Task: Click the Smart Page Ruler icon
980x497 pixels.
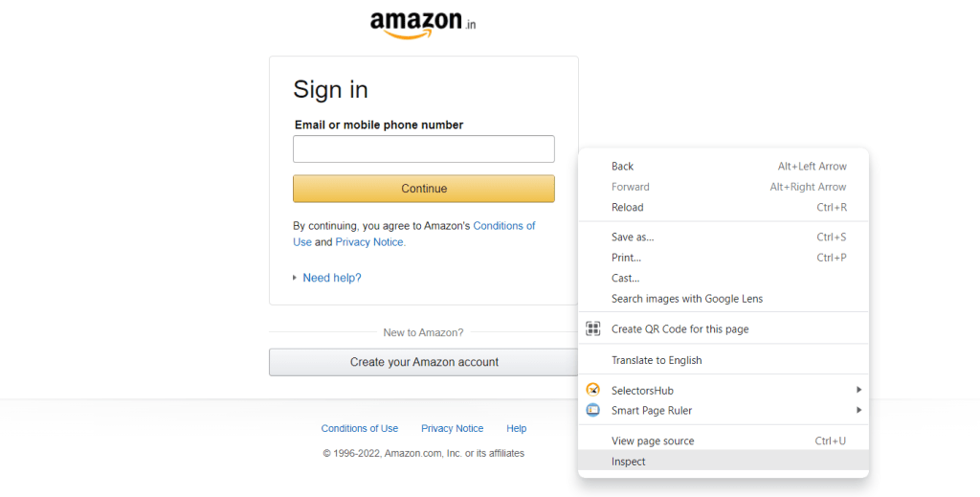Action: coord(593,411)
